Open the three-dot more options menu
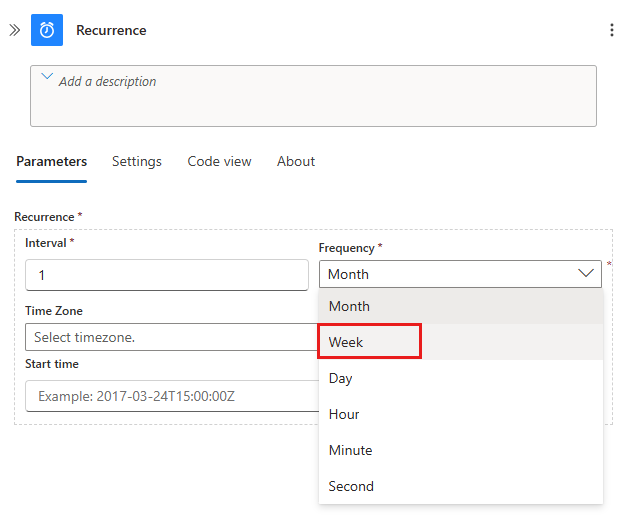The image size is (628, 523). click(x=611, y=30)
